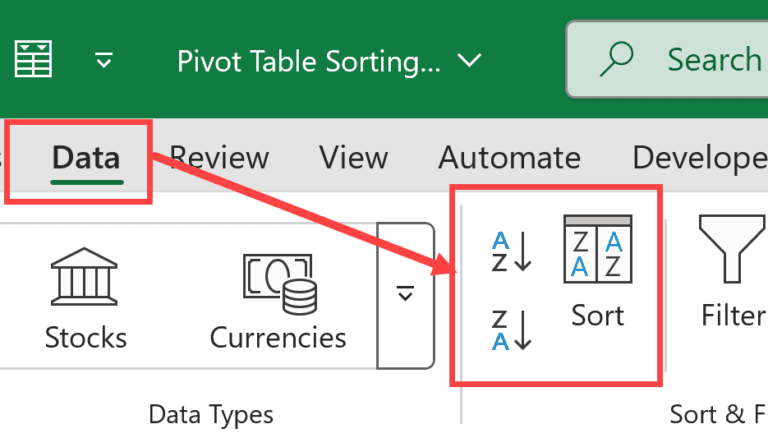Click the magnifying glass search icon
This screenshot has height=438, width=768.
coord(617,59)
